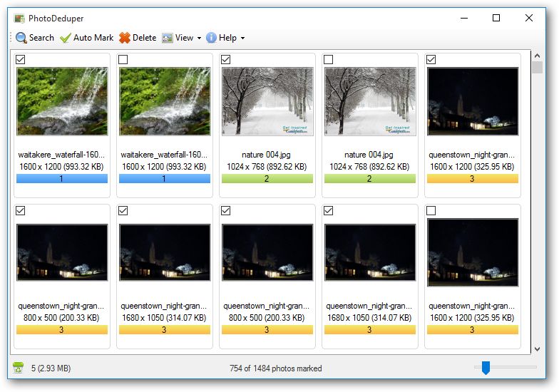The height and width of the screenshot is (392, 559).
Task: Click the vertical scrollbar thumb
Action: [x=538, y=68]
